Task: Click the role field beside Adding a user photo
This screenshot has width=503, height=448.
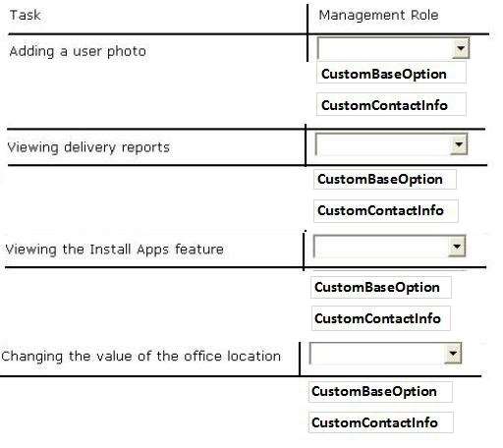Action: tap(393, 49)
